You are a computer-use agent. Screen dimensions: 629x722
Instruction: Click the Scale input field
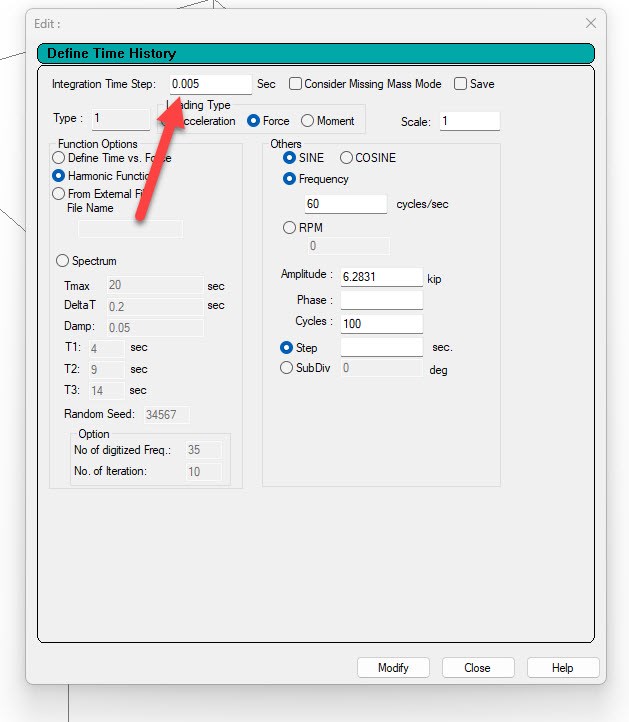click(470, 122)
